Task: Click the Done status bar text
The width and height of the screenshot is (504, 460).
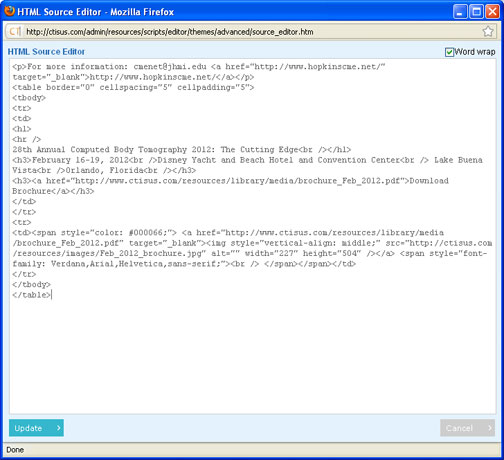Action: pos(15,450)
